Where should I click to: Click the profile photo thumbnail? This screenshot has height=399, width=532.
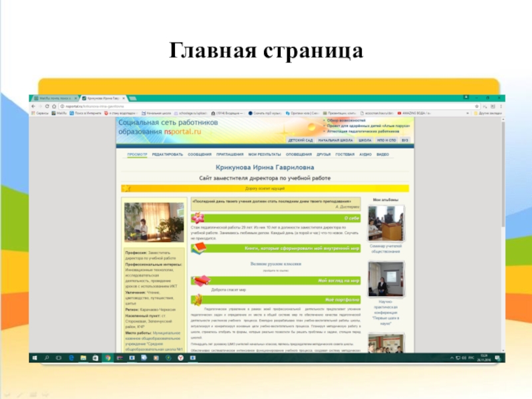pos(154,222)
